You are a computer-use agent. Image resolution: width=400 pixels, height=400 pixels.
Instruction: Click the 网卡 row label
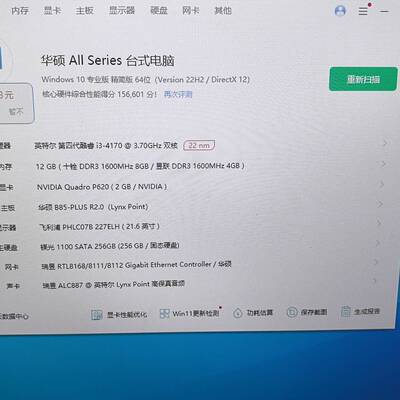pyautogui.click(x=12, y=267)
